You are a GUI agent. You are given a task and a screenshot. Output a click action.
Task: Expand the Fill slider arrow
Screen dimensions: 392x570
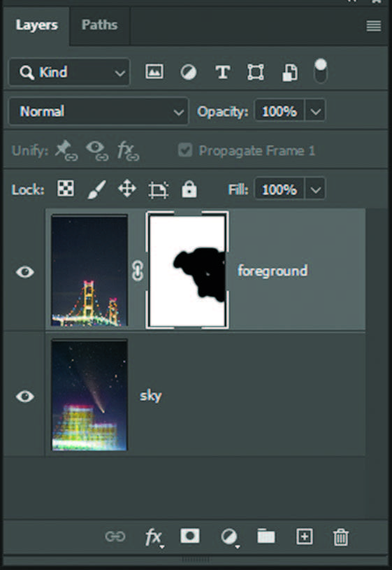[x=315, y=189]
